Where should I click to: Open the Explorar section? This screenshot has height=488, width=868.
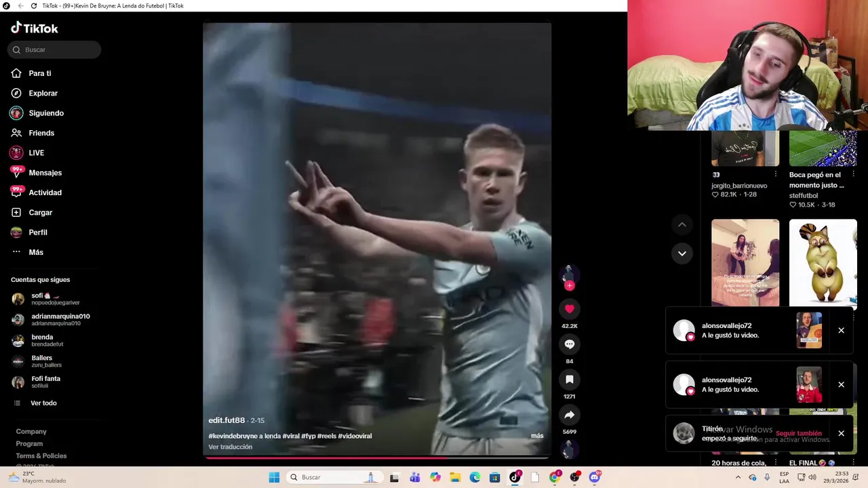(43, 93)
